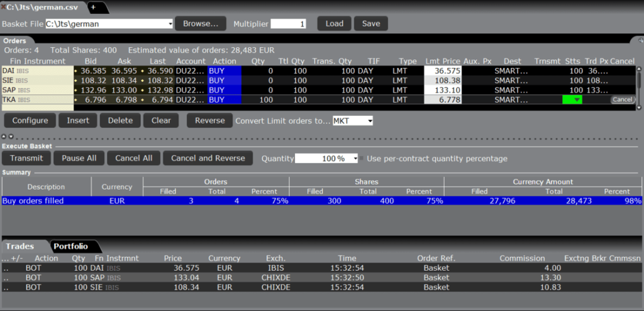Click the orders table scroll-down arrow

[x=639, y=108]
